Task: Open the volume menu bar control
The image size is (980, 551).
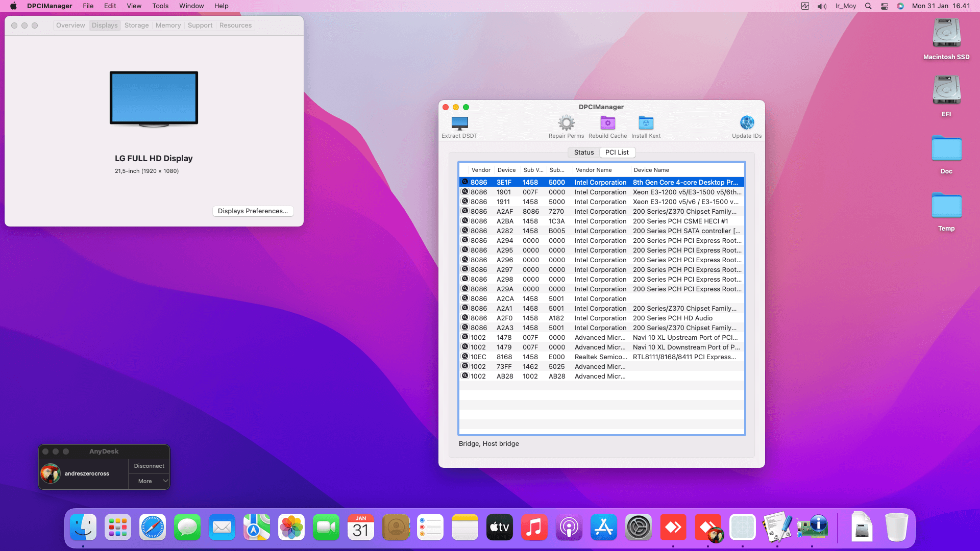Action: tap(822, 6)
